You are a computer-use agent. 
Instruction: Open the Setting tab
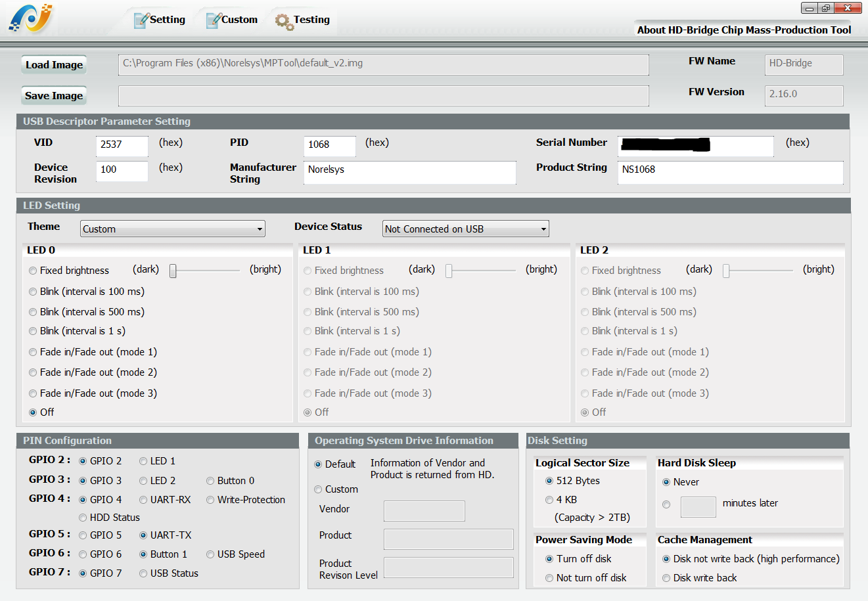[x=160, y=20]
